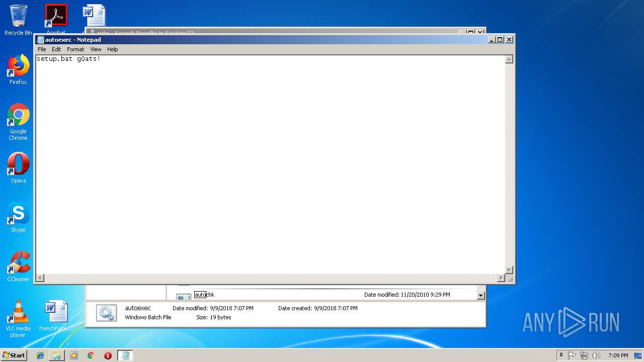The width and height of the screenshot is (644, 362).
Task: Click the Date created value in details pane
Action: pos(336,308)
